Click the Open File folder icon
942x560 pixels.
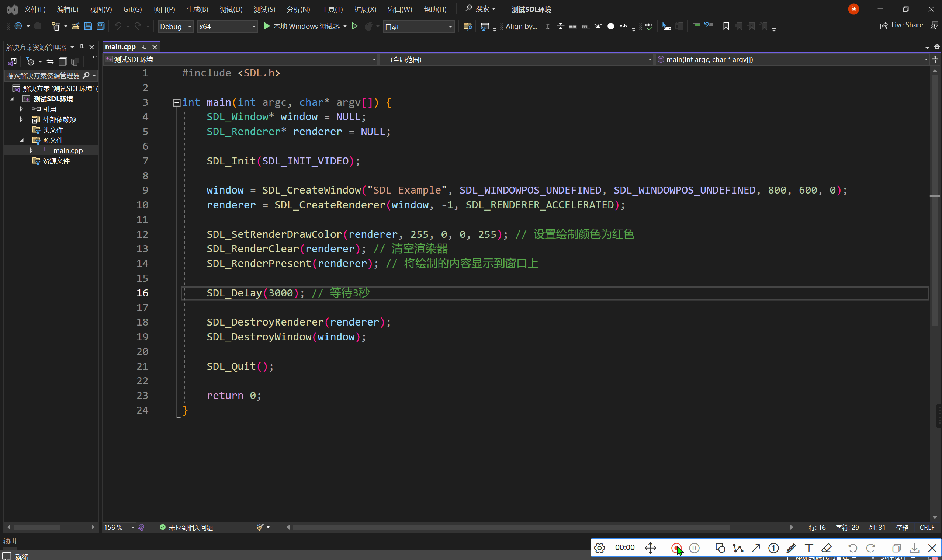pos(75,26)
